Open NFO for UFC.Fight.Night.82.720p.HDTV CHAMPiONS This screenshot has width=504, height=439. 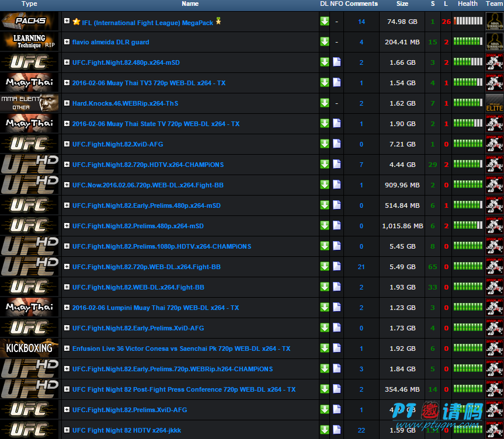pos(336,164)
